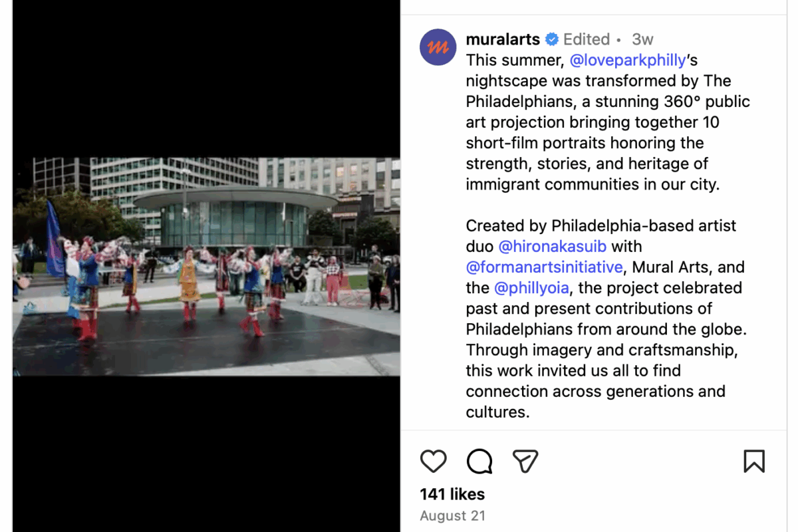Click the Edited label beside username
798x532 pixels.
tap(587, 39)
